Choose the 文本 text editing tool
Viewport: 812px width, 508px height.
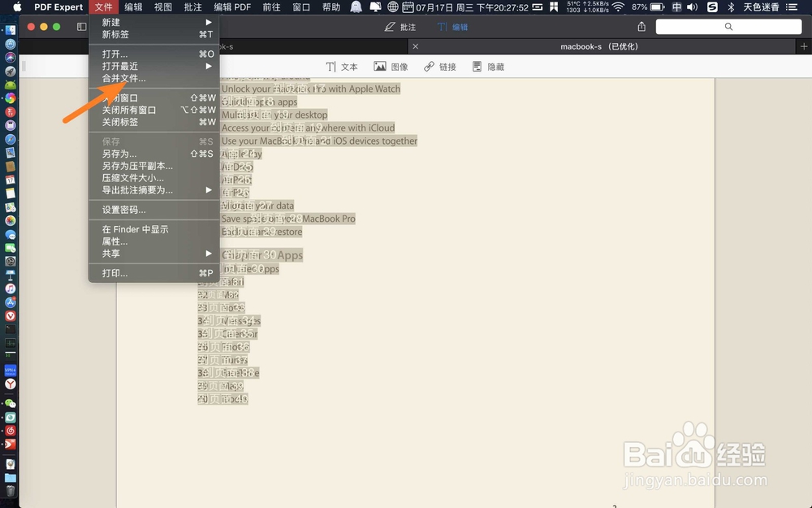pyautogui.click(x=342, y=67)
